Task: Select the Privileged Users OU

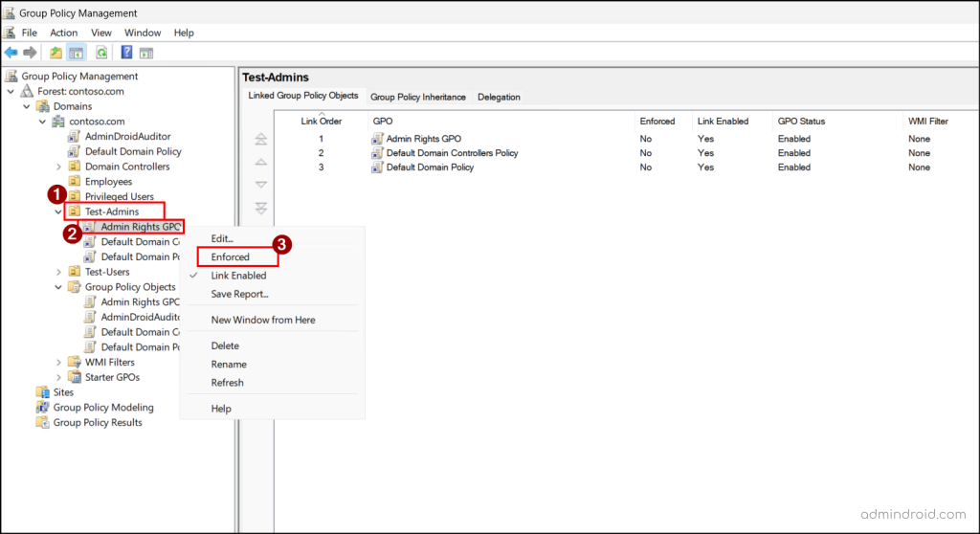Action: pyautogui.click(x=119, y=196)
